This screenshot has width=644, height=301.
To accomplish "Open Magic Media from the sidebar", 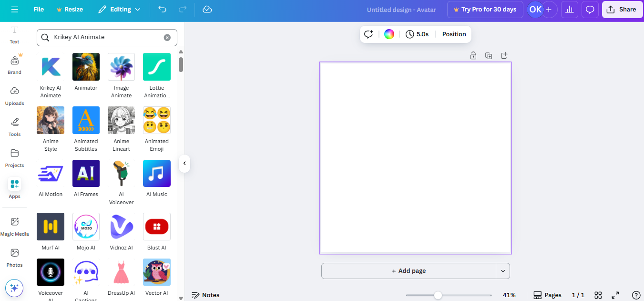I will pos(14,225).
